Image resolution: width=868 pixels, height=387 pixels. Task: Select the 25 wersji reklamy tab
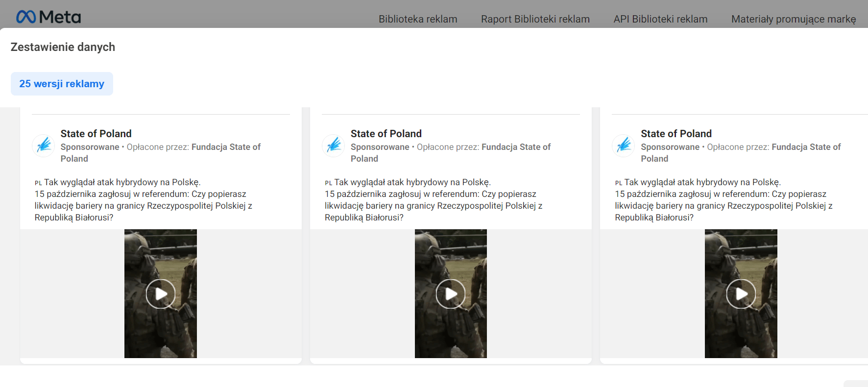point(62,84)
